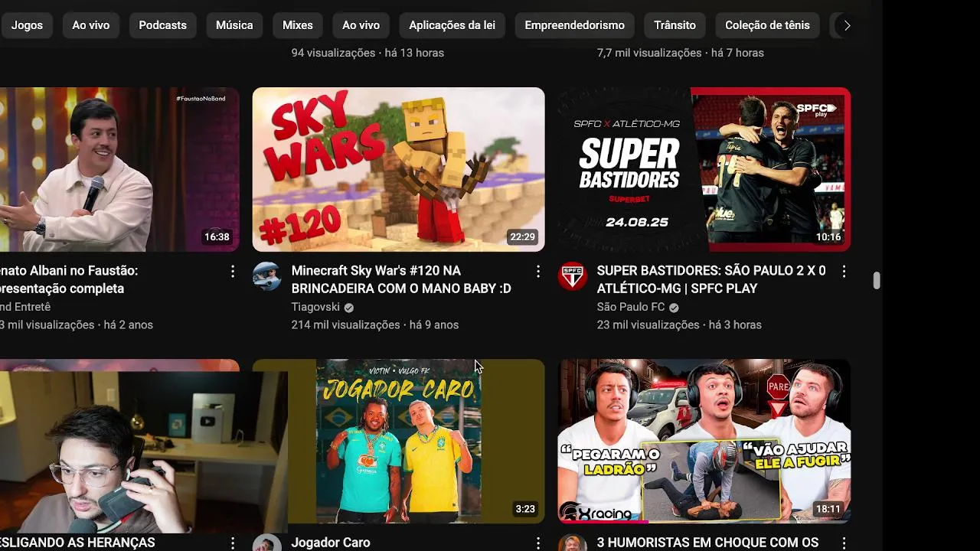
Task: Open the Faustão na Band video thumbnail
Action: (x=119, y=169)
